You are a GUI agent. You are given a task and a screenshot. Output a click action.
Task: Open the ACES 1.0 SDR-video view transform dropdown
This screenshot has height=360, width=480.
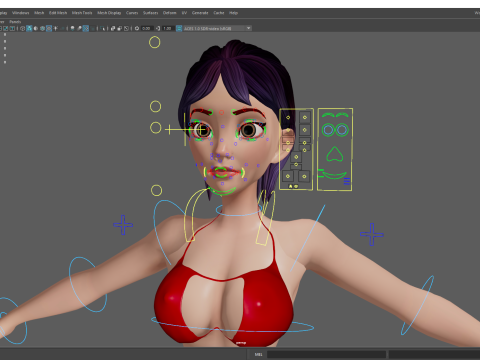tap(217, 28)
